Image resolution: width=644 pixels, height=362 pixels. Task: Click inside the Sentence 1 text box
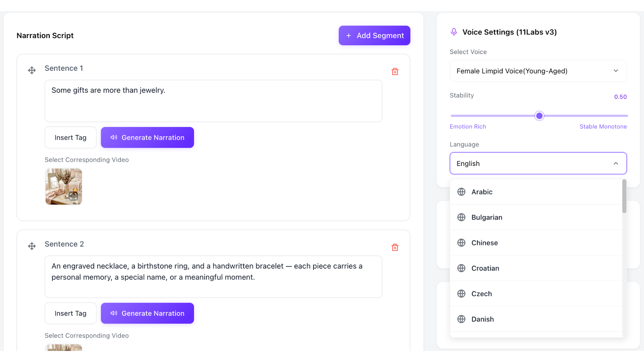[213, 101]
